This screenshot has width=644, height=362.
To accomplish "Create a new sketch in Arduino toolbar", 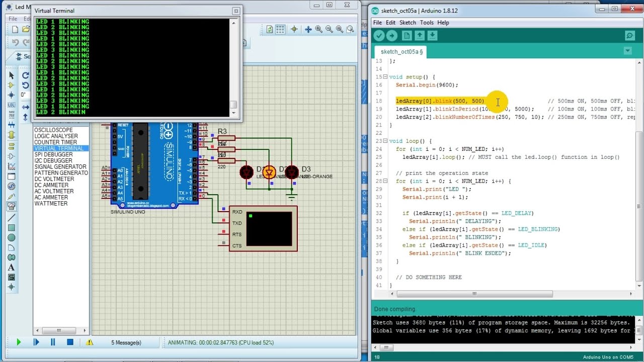I will (407, 36).
